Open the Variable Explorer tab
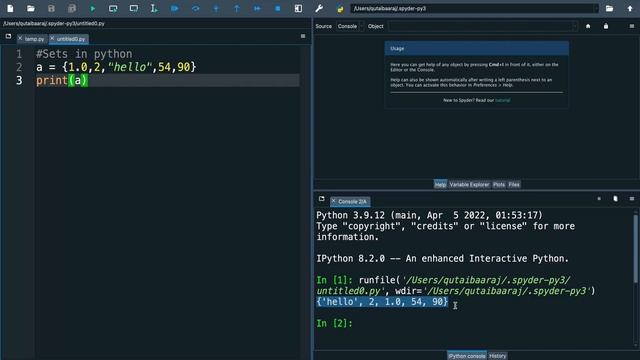 pyautogui.click(x=469, y=185)
